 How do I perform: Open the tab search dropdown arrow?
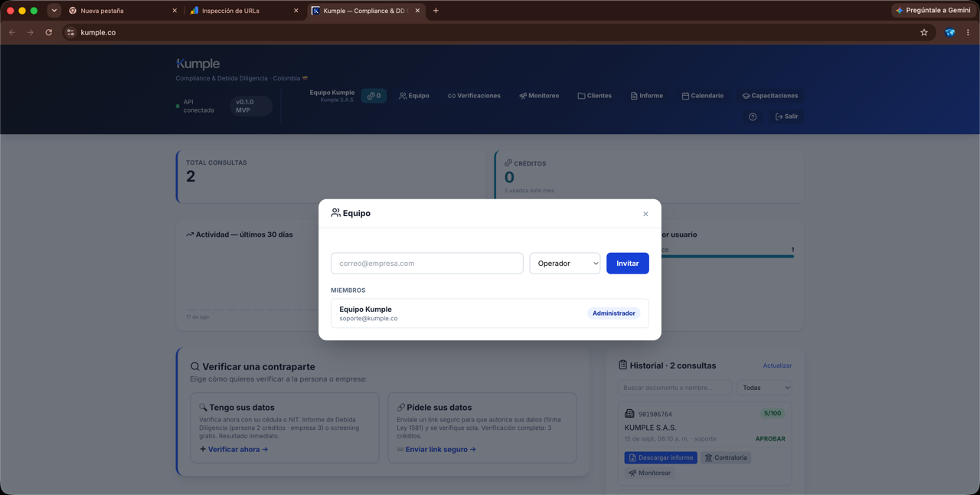coord(54,11)
